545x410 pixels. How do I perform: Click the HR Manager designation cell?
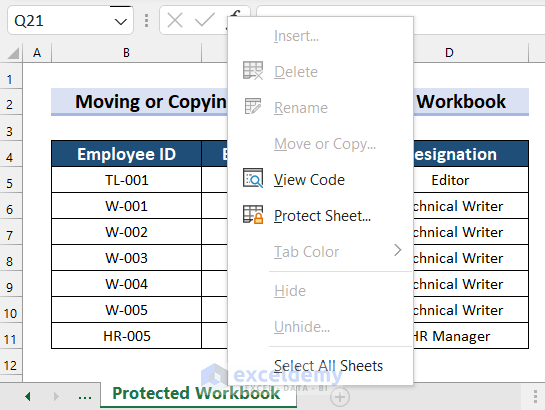tap(471, 336)
